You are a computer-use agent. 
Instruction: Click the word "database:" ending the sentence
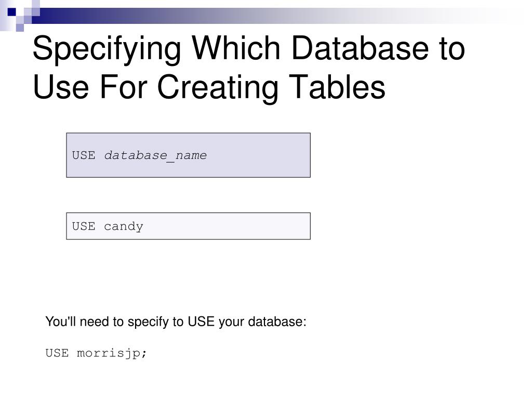click(x=277, y=322)
